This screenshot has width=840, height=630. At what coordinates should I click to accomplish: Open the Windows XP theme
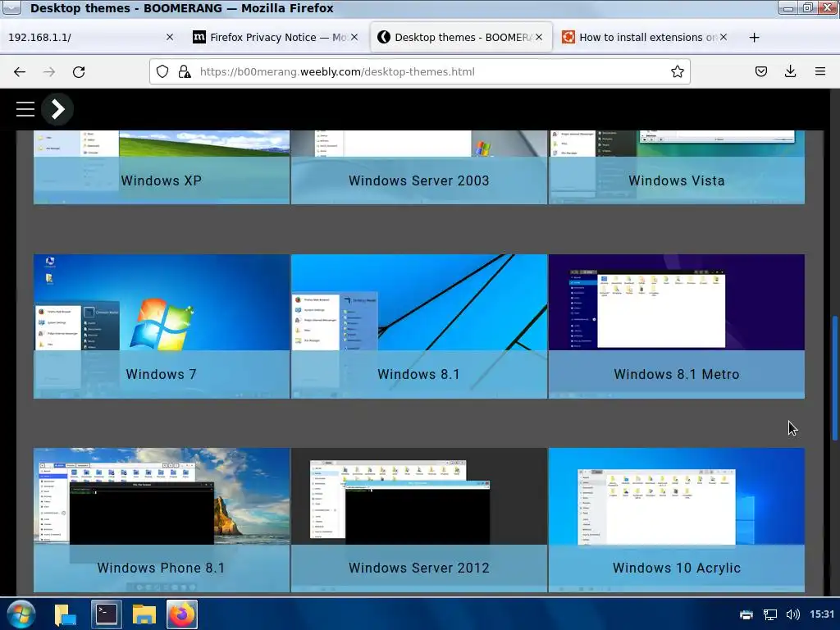point(162,167)
